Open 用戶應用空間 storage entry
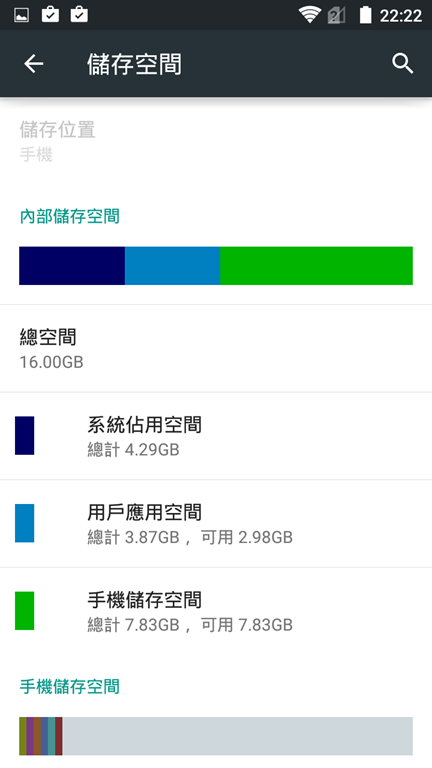This screenshot has width=432, height=768. tap(216, 524)
